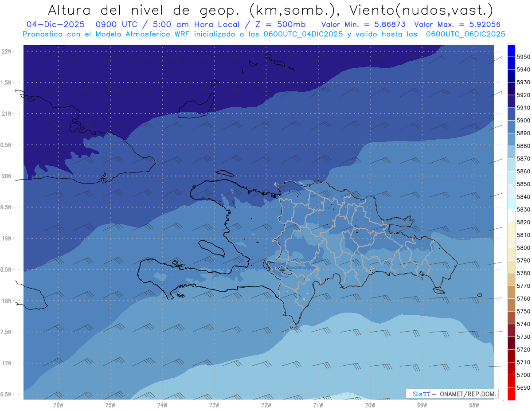The width and height of the screenshot is (532, 411).
Task: Click the 72W longitude label
Action: (266, 405)
